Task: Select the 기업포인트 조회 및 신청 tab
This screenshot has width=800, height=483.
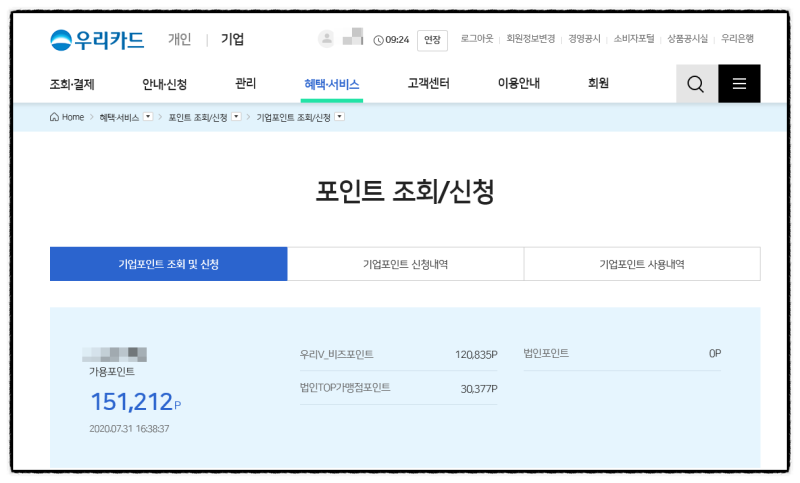Action: (x=169, y=264)
